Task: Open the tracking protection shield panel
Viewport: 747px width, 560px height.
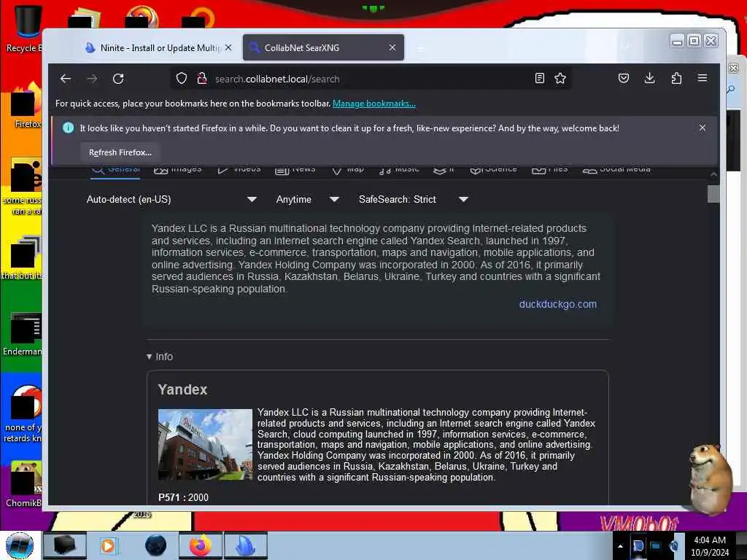Action: pyautogui.click(x=182, y=79)
